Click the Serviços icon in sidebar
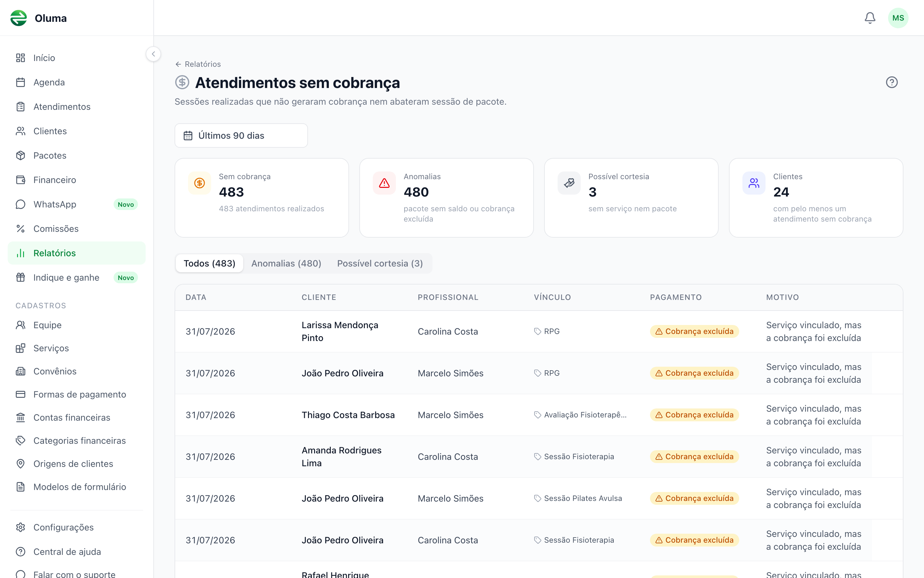924x578 pixels. (21, 348)
